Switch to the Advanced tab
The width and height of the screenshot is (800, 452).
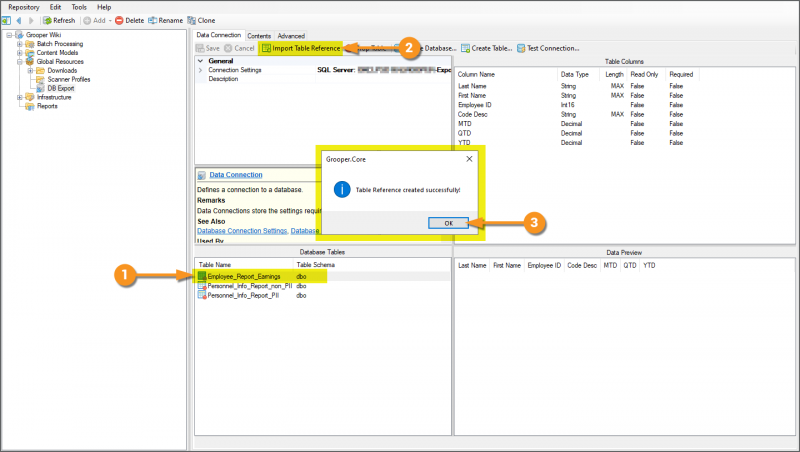click(x=291, y=36)
